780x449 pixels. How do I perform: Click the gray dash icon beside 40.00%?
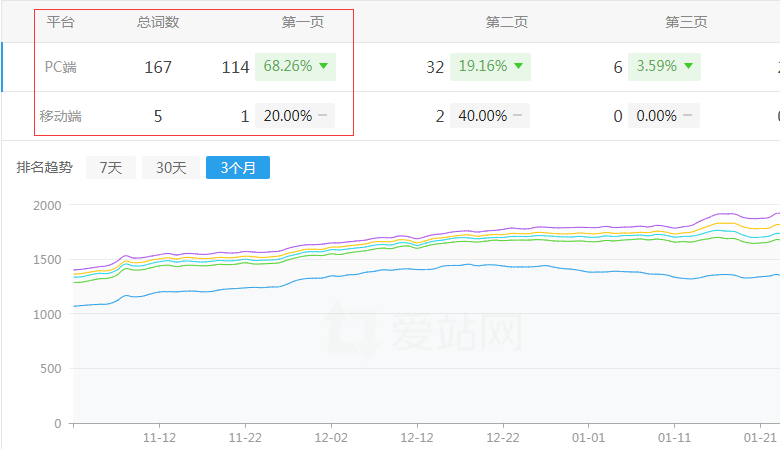pos(517,116)
